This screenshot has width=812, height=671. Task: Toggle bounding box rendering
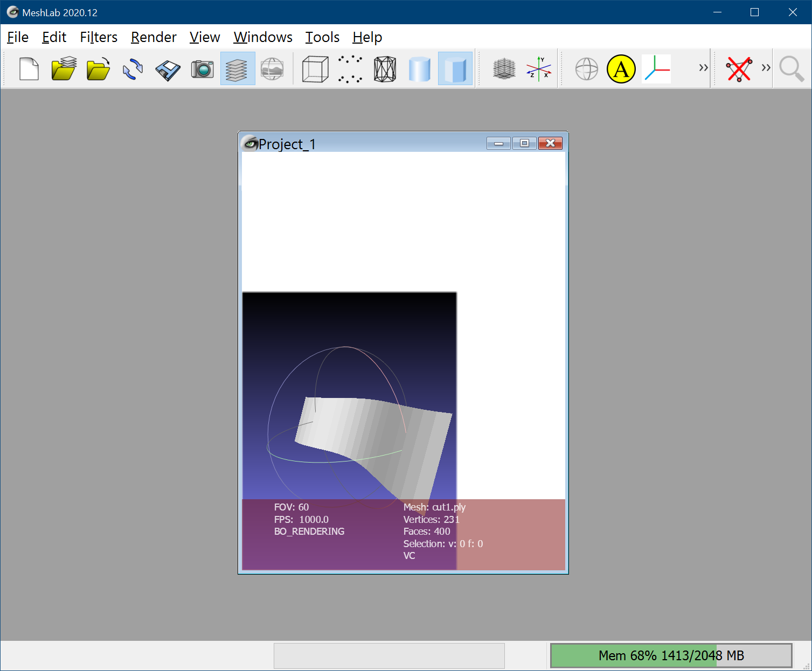click(x=315, y=69)
